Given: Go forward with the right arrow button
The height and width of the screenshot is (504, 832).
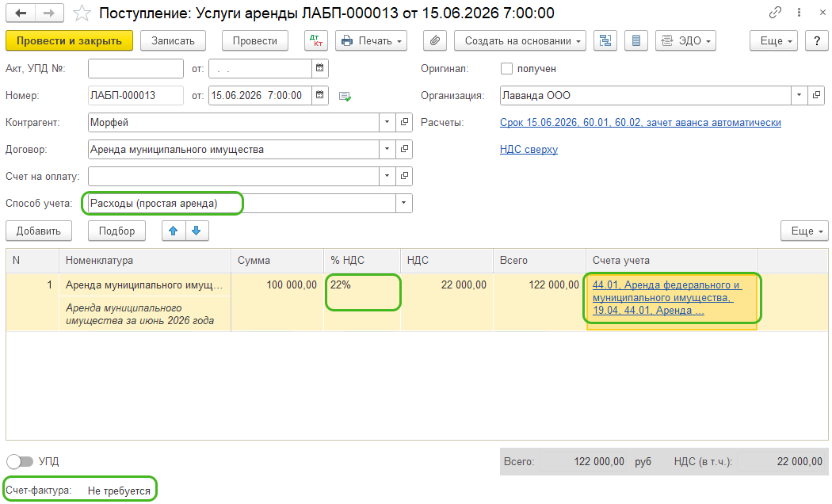Looking at the screenshot, I should [49, 13].
